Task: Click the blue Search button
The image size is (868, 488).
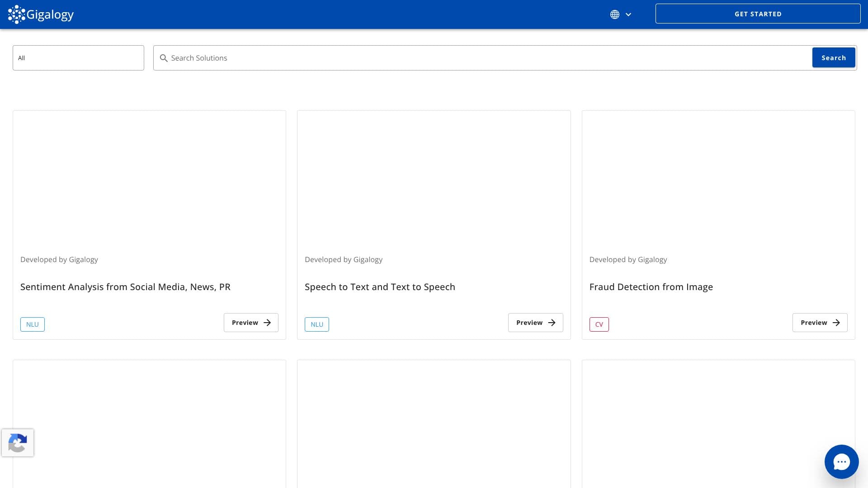Action: [x=833, y=58]
